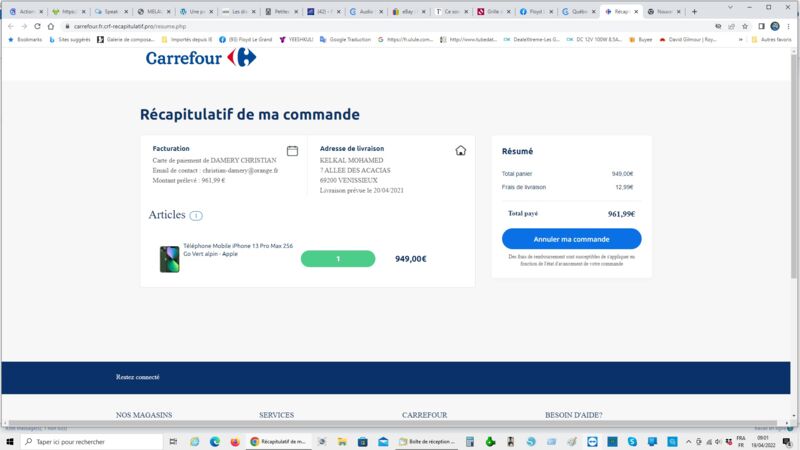The image size is (800, 450).
Task: Switch to the Grille tab
Action: [493, 11]
